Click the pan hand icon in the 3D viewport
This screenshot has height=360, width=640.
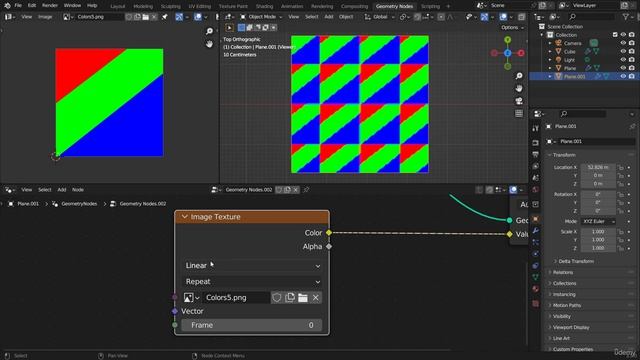tap(519, 88)
